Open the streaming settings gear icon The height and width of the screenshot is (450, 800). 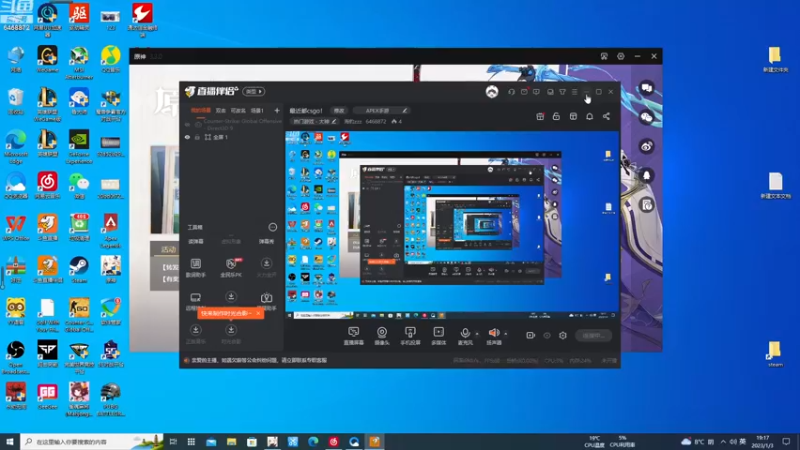tap(563, 336)
